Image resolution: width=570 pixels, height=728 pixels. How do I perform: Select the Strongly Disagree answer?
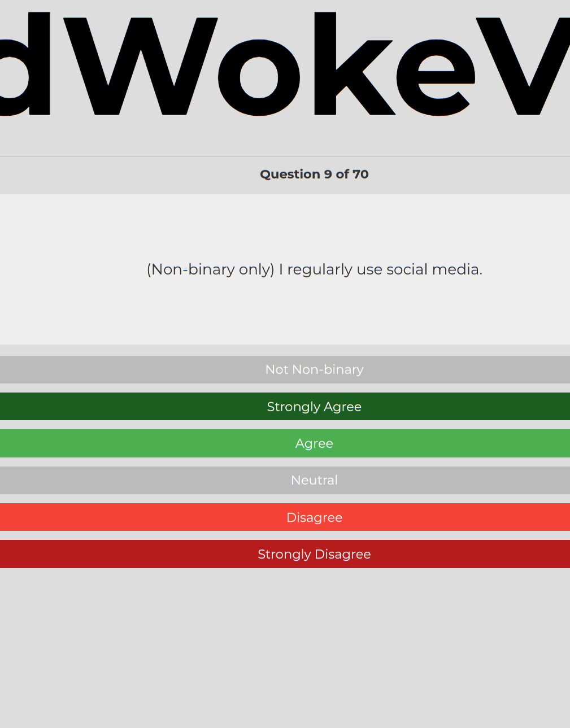click(285, 554)
